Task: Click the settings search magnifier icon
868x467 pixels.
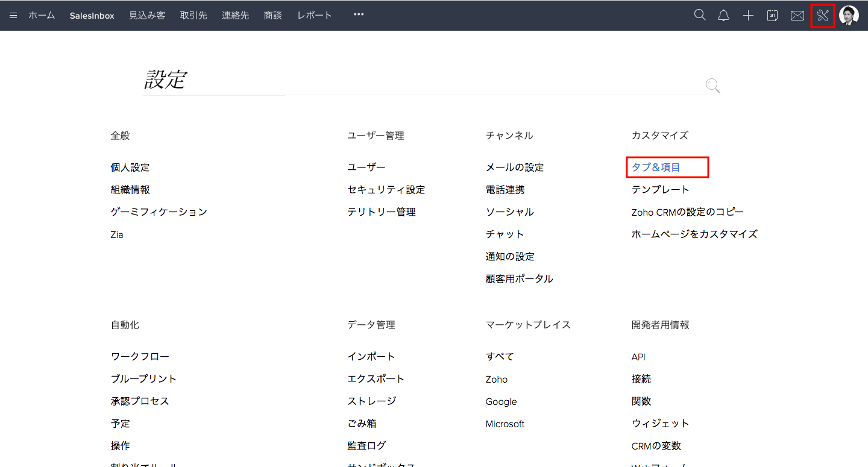Action: pyautogui.click(x=712, y=86)
